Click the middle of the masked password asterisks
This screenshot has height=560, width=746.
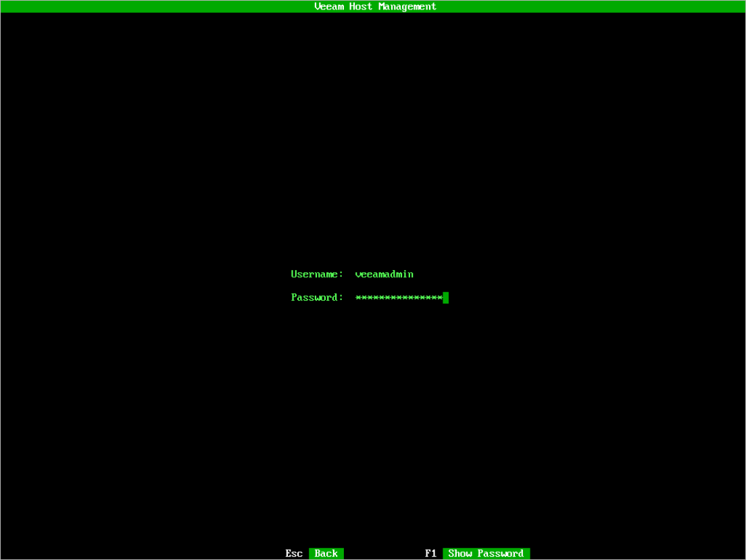coord(399,298)
